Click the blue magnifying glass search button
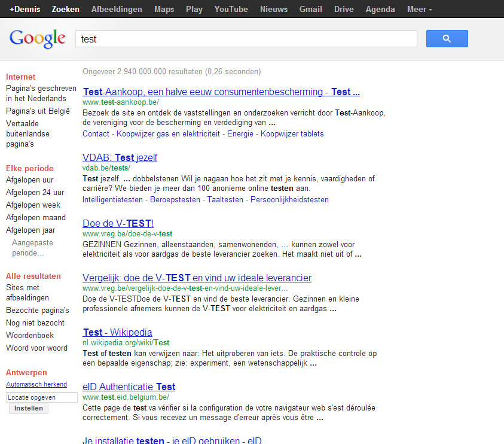This screenshot has width=504, height=444. 447,38
